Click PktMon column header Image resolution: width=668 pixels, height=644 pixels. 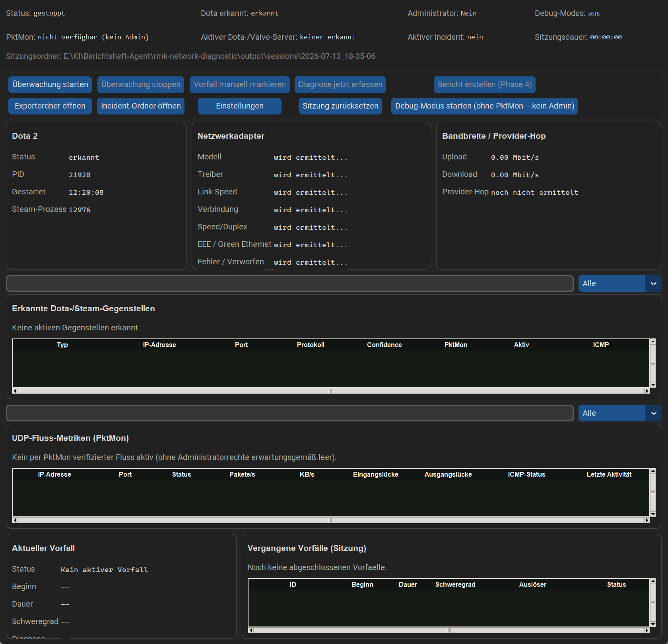pos(456,345)
